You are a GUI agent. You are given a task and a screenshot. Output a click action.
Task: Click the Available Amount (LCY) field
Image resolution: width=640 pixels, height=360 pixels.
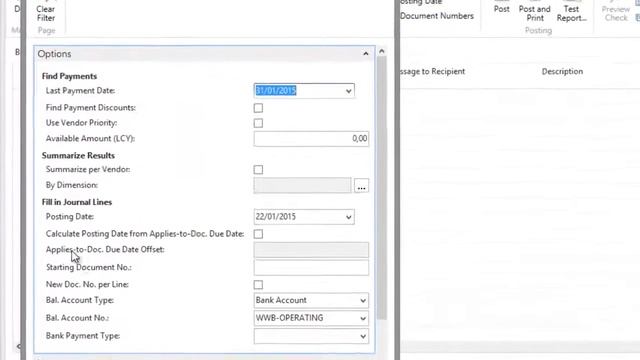[x=311, y=139]
